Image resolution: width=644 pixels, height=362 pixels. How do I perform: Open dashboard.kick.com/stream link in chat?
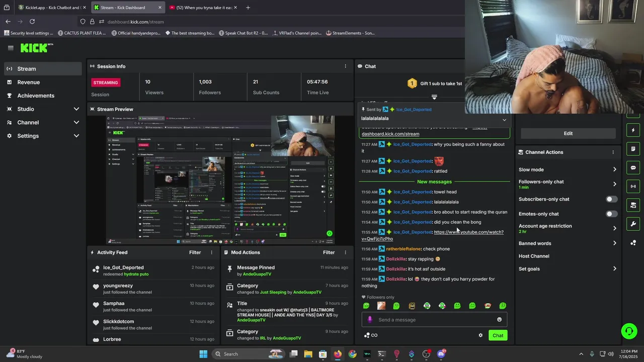coord(390,134)
